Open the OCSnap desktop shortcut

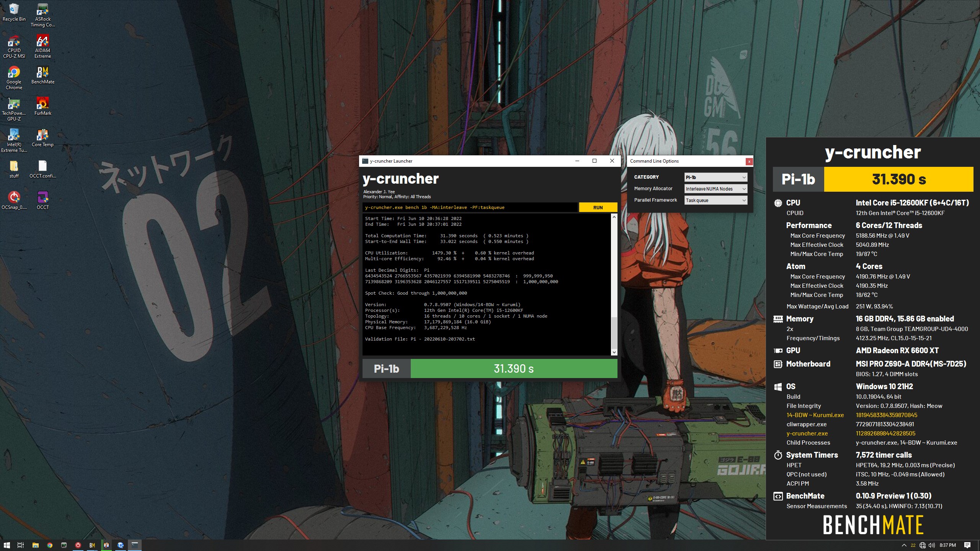point(14,201)
